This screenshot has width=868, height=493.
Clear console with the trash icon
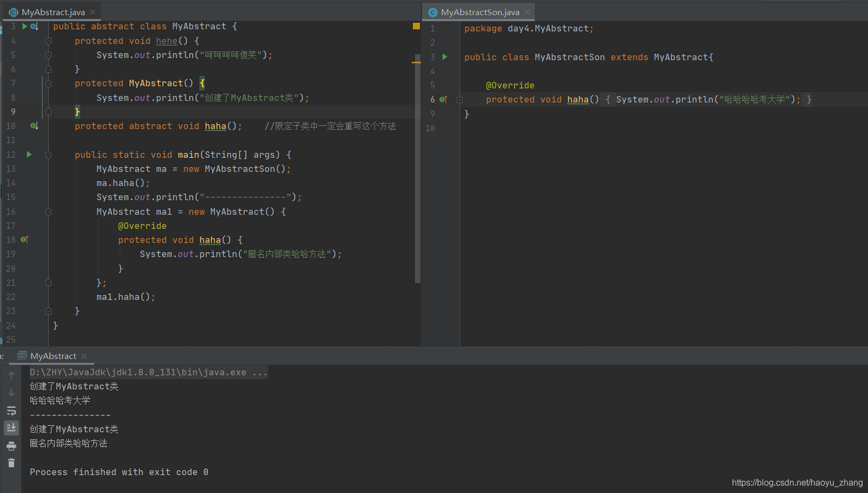click(x=11, y=463)
